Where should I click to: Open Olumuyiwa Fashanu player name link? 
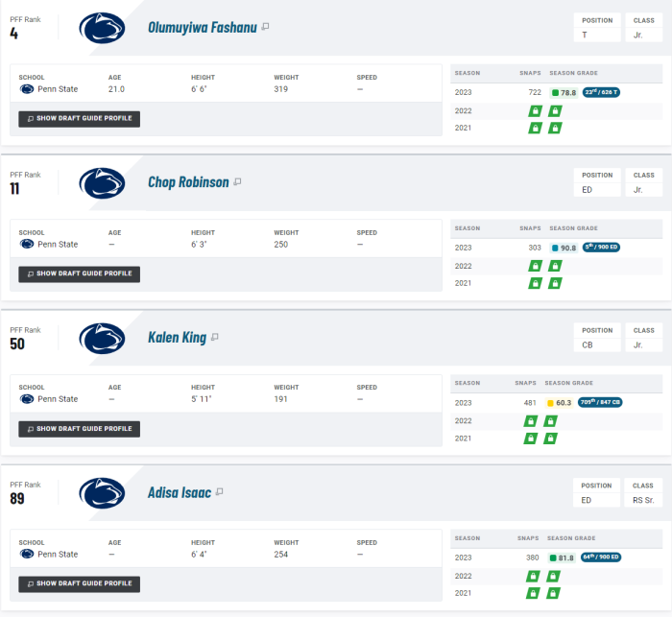[x=203, y=28]
